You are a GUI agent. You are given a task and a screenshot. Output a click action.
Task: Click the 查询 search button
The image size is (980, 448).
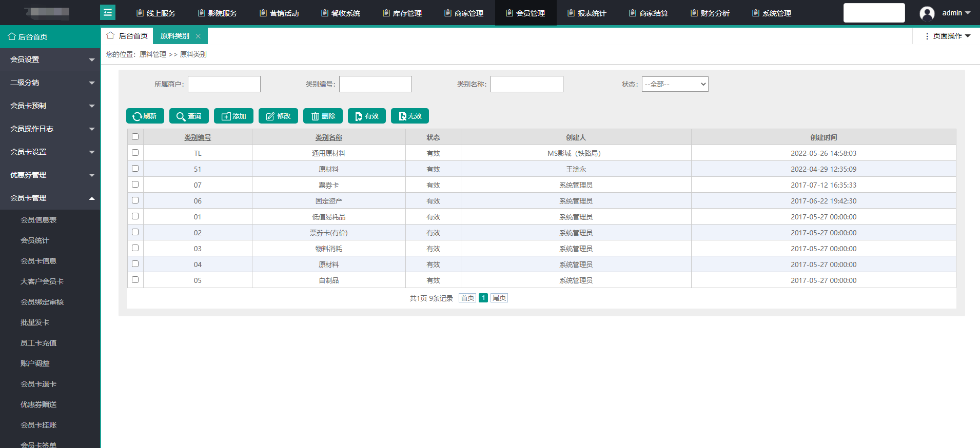coord(189,116)
